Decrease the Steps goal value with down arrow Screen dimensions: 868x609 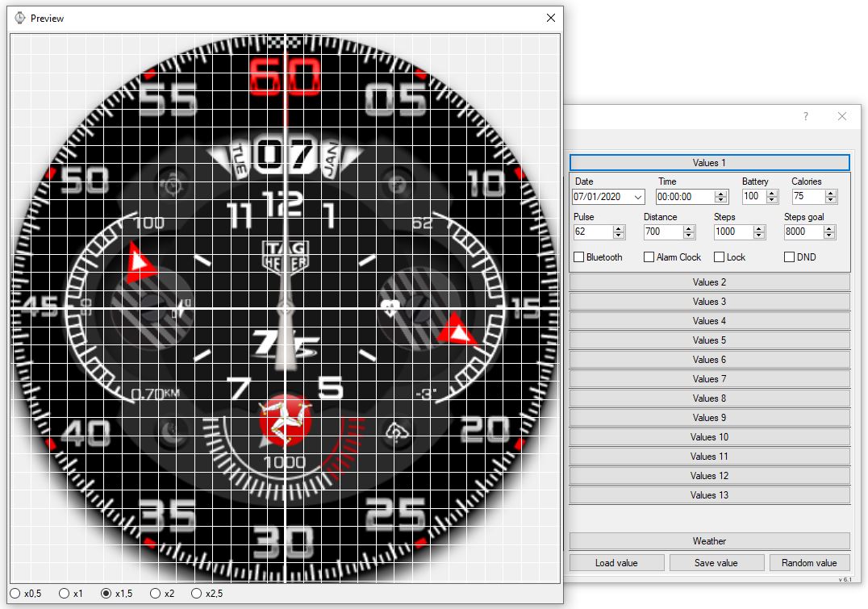pos(828,236)
